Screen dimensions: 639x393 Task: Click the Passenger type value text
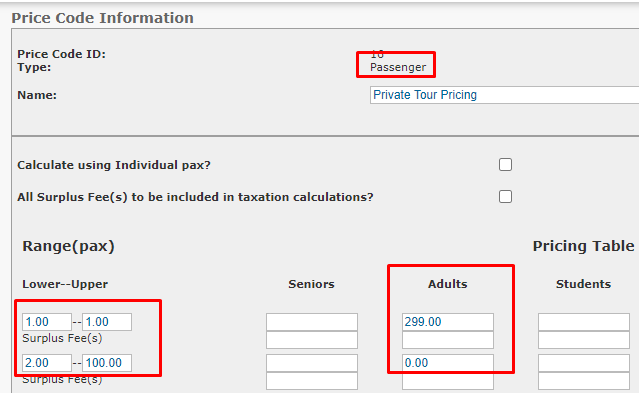(398, 67)
